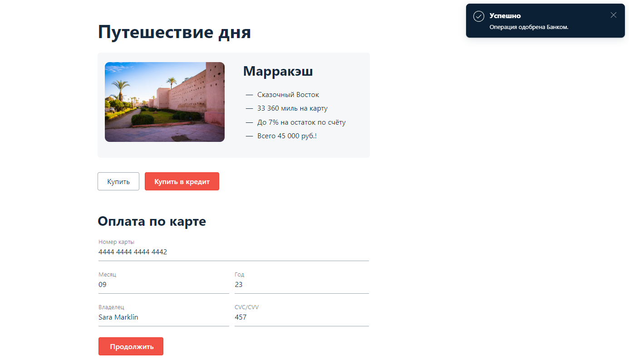Click the CVC/CVV input field
This screenshot has height=364, width=629.
point(302,317)
